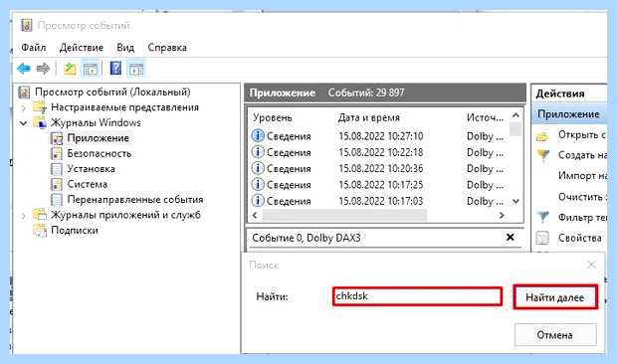Viewport: 617px width, 364px height.
Task: Click the Найти search text field
Action: [418, 296]
